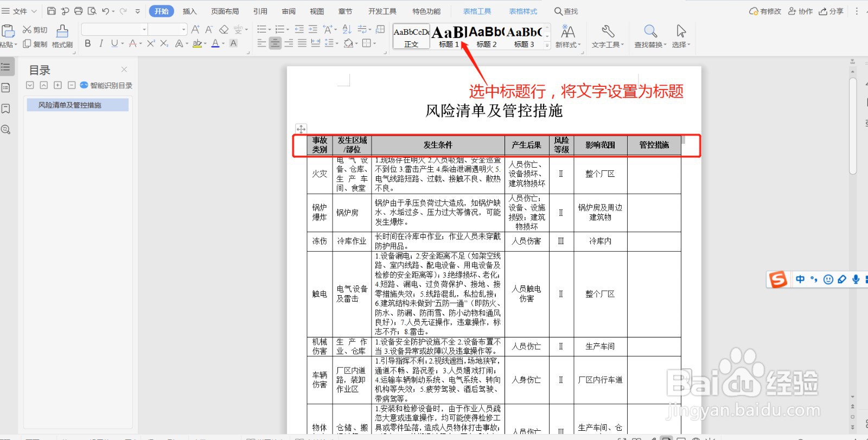This screenshot has width=868, height=440.
Task: Expand all outline levels with down chevron
Action: pos(30,85)
